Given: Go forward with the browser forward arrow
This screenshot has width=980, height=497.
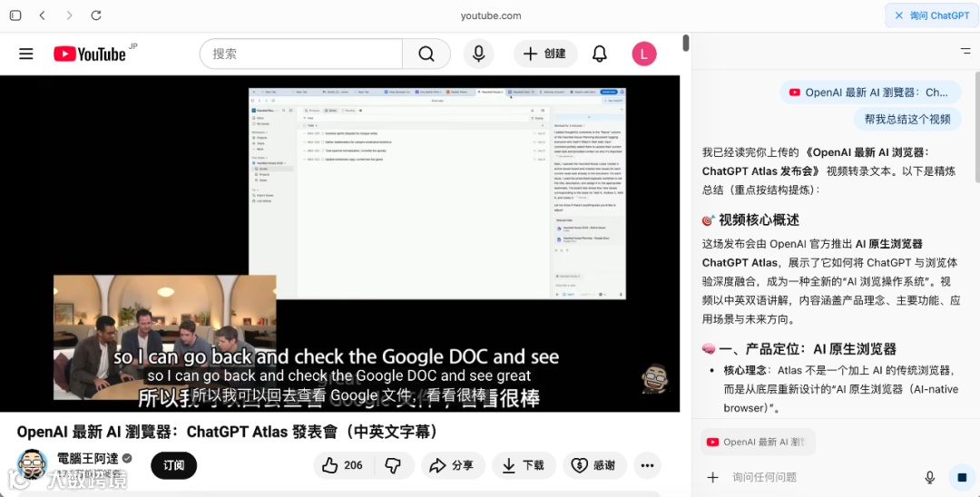Looking at the screenshot, I should click(x=69, y=15).
